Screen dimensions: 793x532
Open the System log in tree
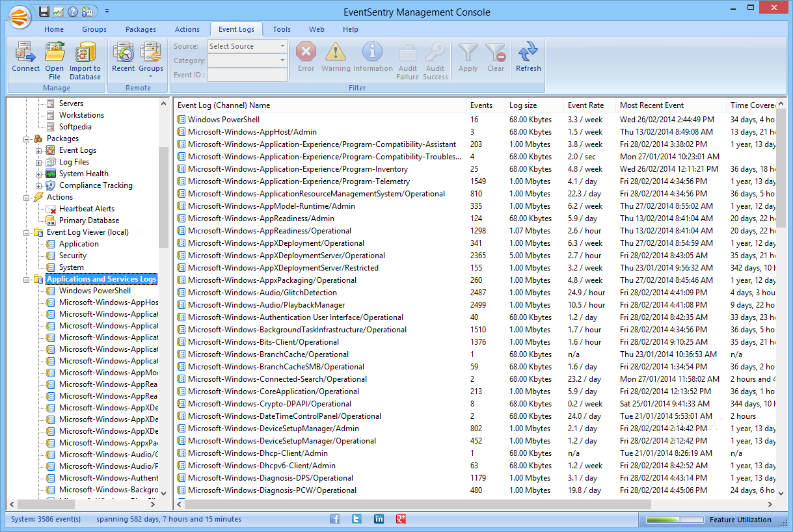pos(71,267)
